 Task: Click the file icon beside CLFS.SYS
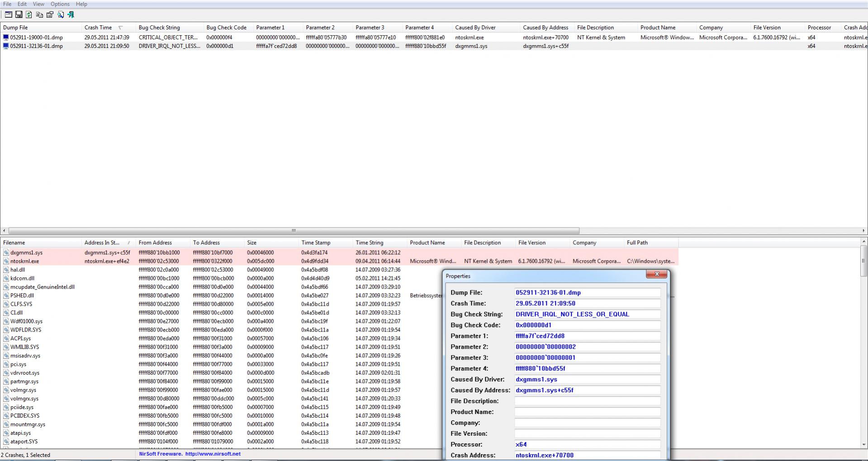(6, 304)
